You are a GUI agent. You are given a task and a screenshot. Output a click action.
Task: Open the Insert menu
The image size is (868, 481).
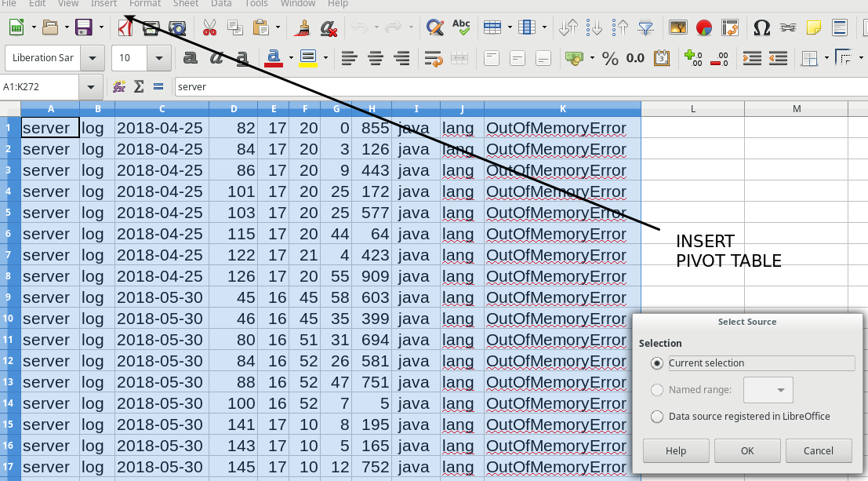[104, 4]
